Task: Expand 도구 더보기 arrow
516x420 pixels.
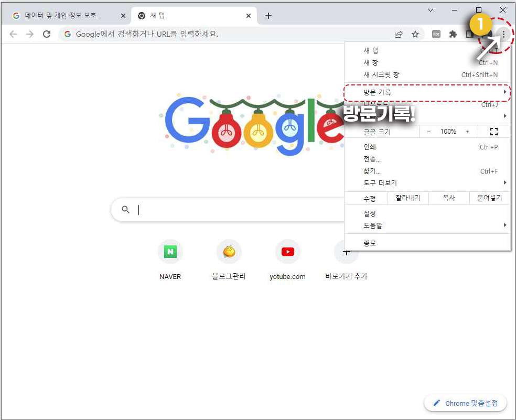Action: coord(505,182)
